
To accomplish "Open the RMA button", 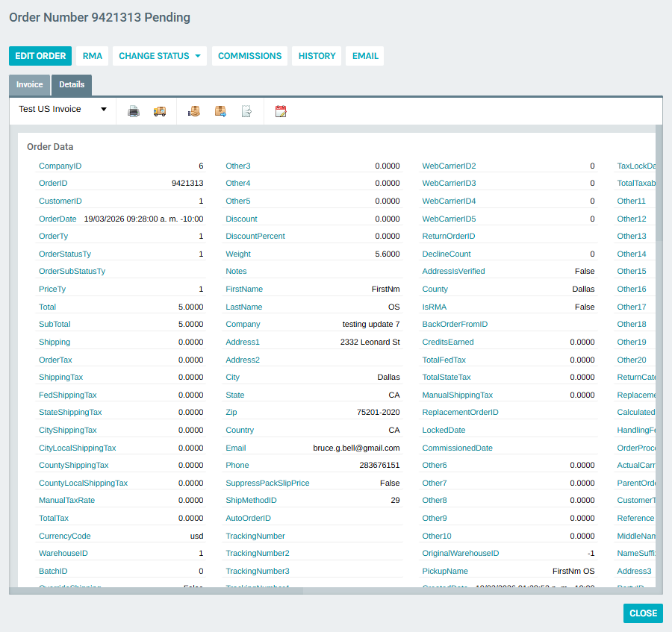I will tap(93, 56).
